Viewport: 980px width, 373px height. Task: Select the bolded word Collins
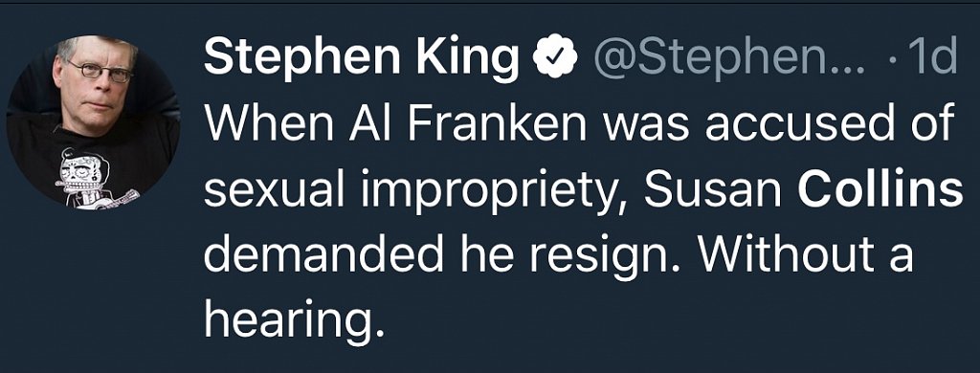coord(880,188)
